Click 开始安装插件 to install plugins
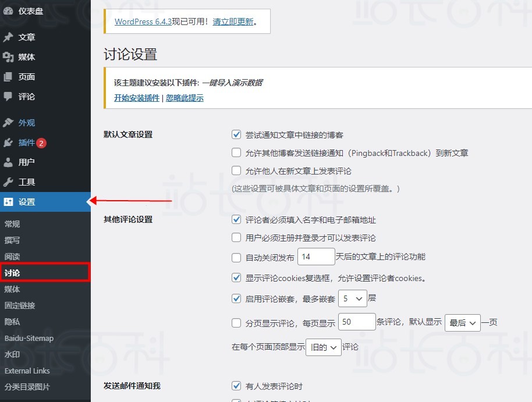This screenshot has height=402, width=532. (x=137, y=98)
